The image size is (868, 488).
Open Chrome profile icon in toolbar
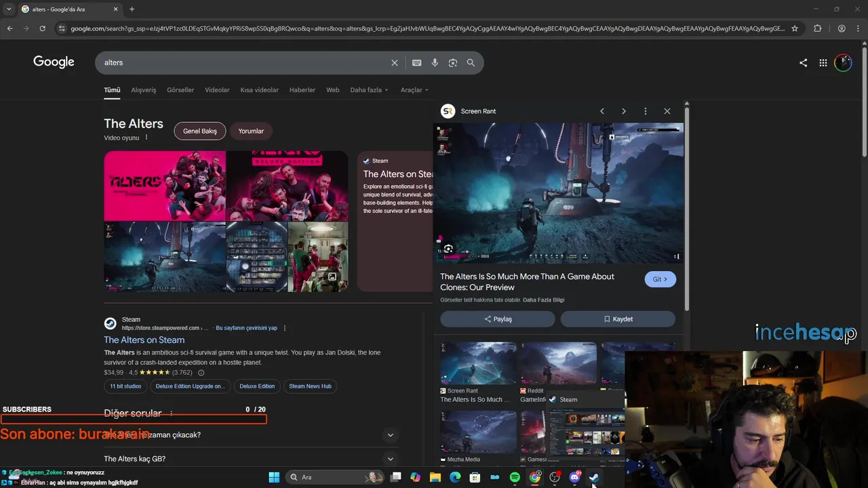(x=842, y=28)
